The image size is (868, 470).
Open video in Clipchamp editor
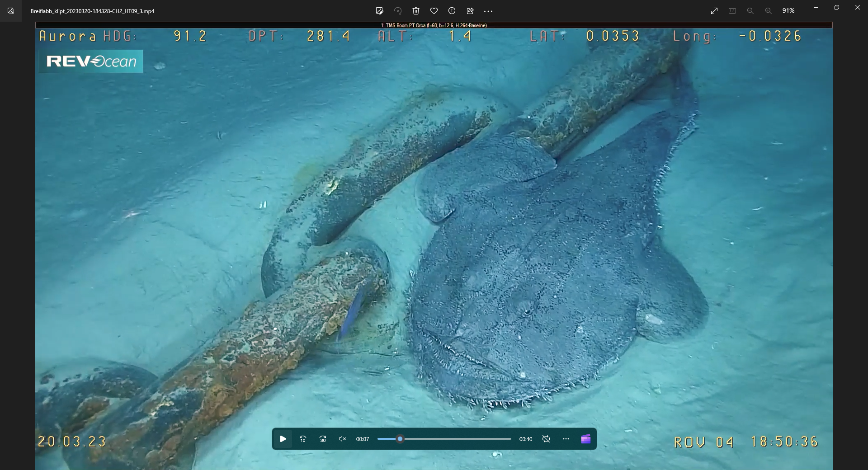586,439
